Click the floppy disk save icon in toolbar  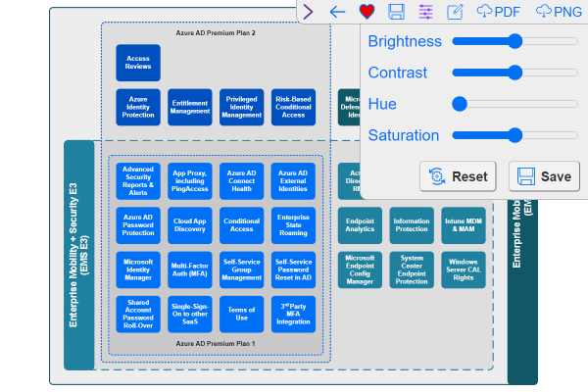tap(396, 12)
